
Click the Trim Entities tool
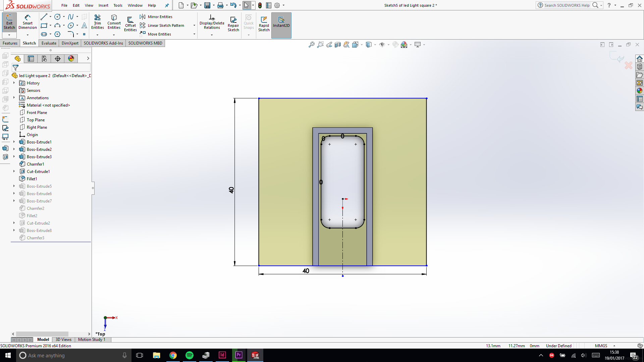point(98,22)
